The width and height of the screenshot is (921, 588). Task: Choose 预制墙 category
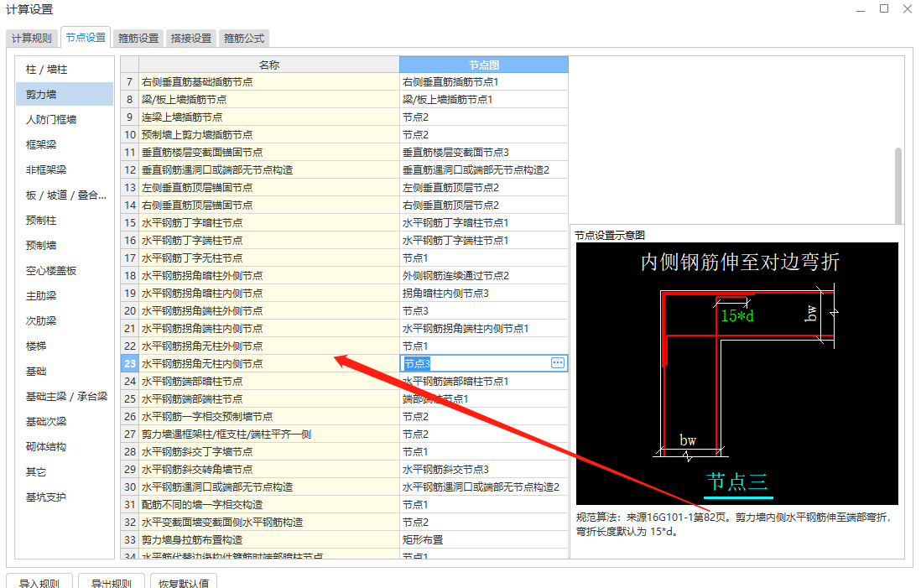point(65,246)
